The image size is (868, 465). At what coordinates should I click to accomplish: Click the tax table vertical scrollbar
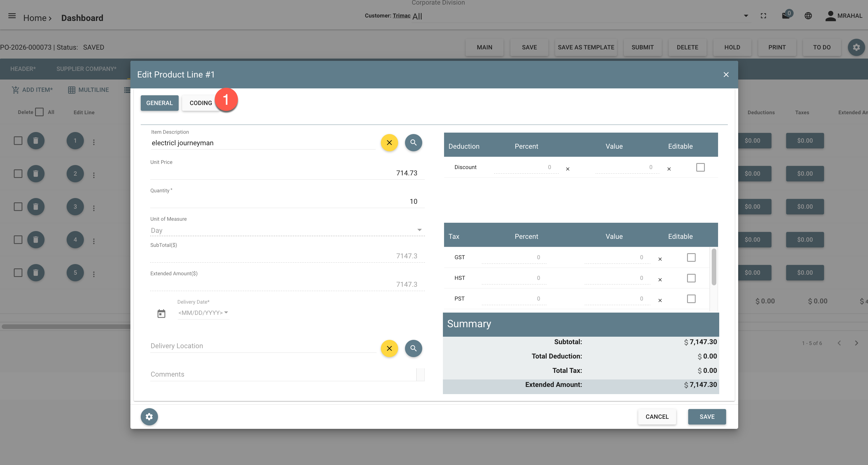(x=714, y=267)
